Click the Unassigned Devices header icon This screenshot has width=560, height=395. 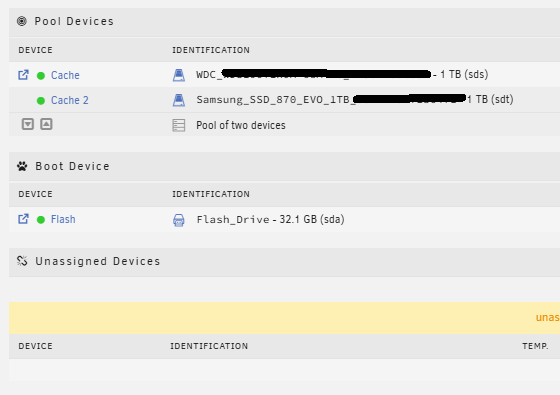(22, 261)
